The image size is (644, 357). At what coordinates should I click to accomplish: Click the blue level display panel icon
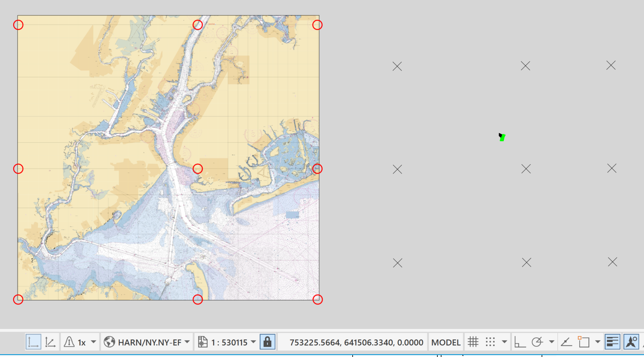(612, 341)
